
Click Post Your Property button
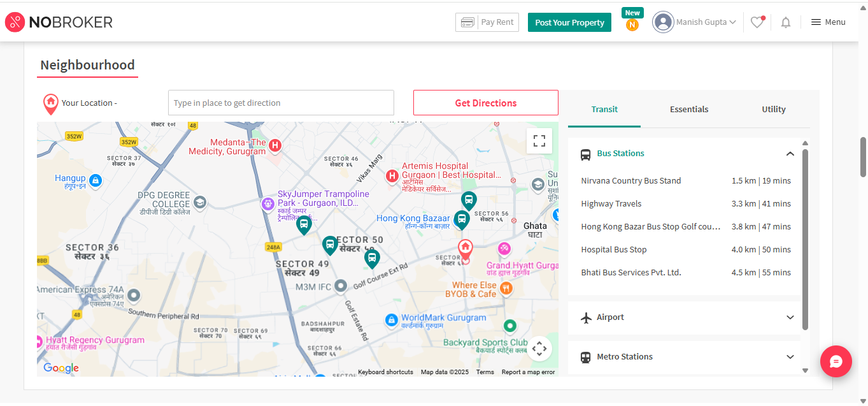569,22
